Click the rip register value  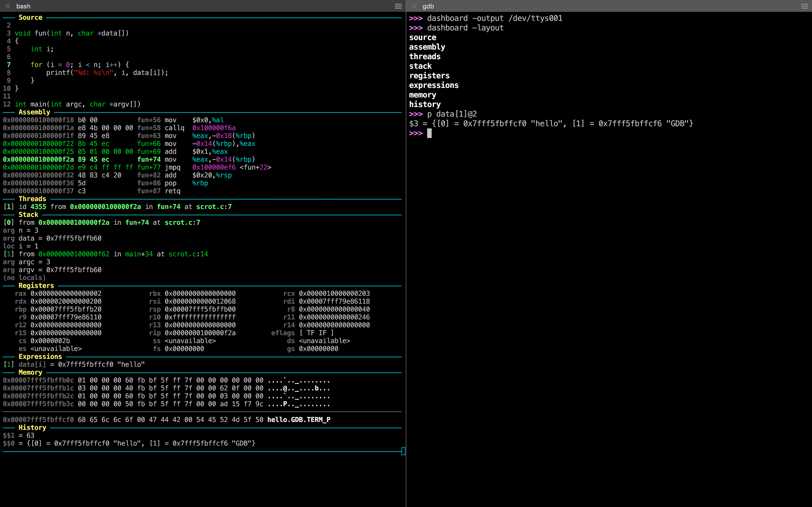200,333
